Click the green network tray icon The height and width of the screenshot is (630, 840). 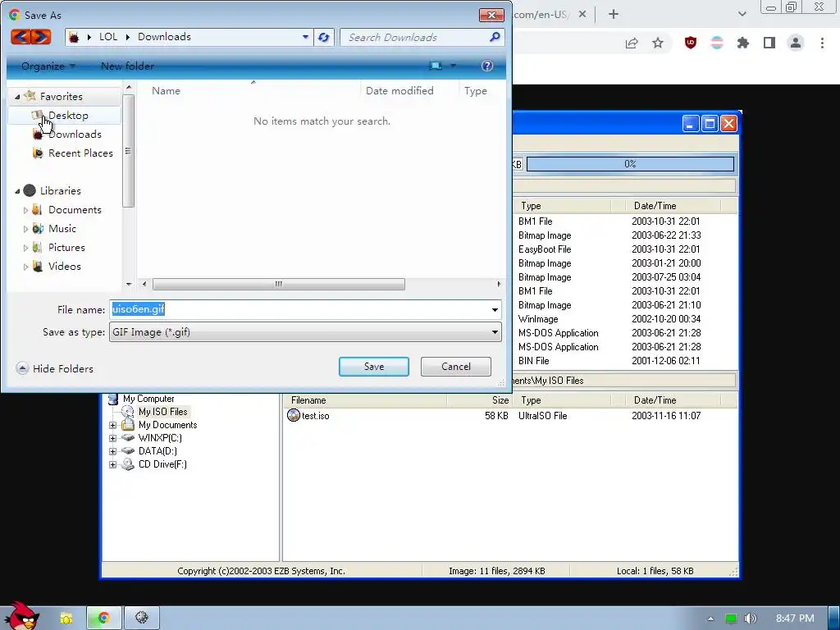(x=731, y=619)
